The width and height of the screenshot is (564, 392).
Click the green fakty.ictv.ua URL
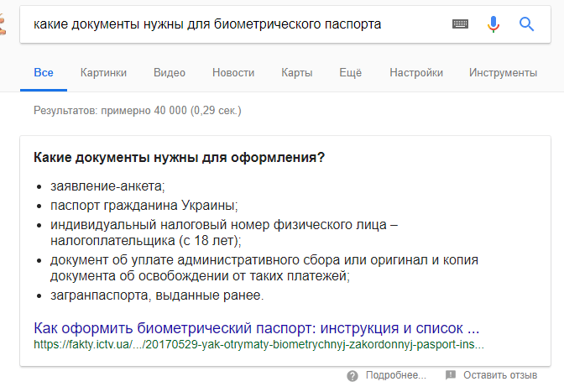pos(258,344)
